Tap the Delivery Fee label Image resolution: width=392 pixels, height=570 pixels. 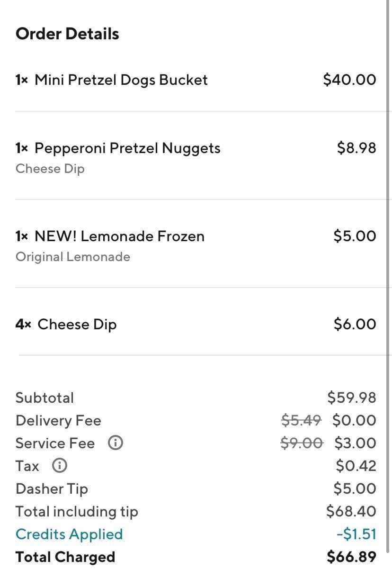pos(58,420)
